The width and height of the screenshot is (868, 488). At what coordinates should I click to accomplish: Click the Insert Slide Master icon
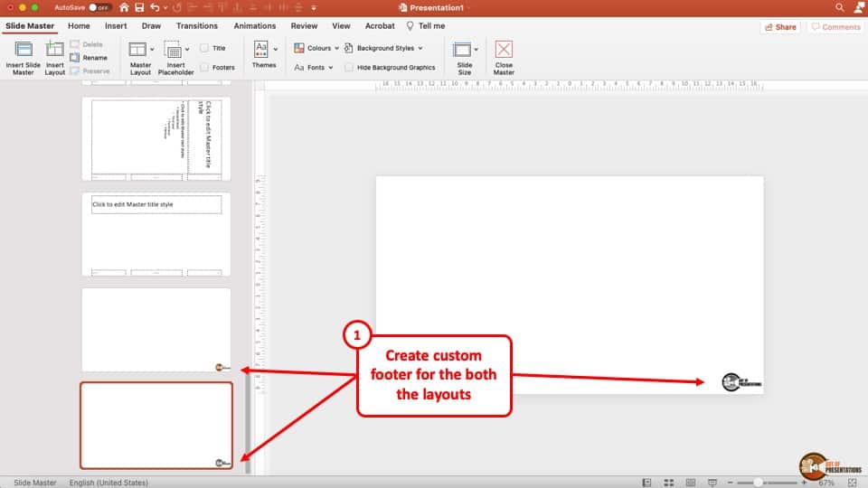point(24,49)
